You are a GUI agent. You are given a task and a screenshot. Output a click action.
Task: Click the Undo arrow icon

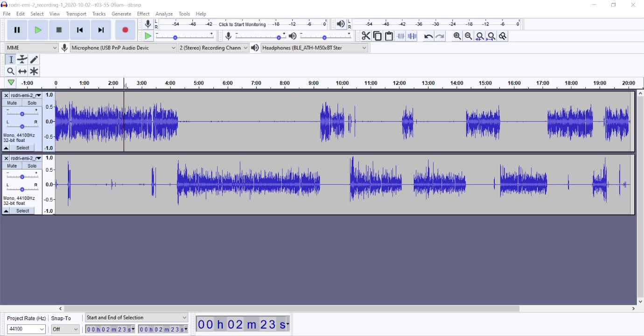(428, 36)
